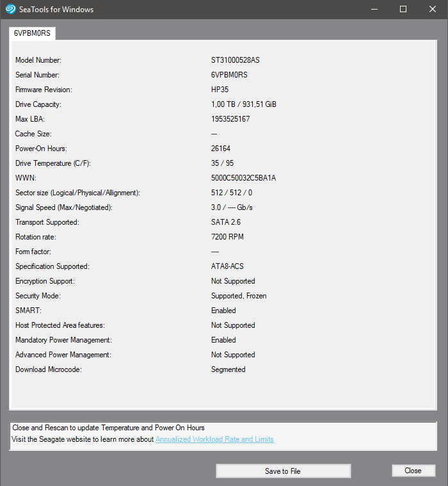Click the WWN value 5000C50032C5BA1A
448x486 pixels.
click(x=243, y=178)
